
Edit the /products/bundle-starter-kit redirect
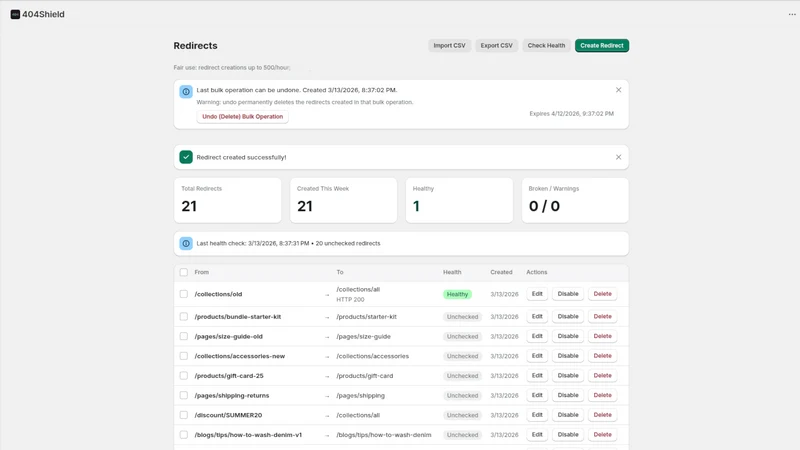tap(537, 316)
